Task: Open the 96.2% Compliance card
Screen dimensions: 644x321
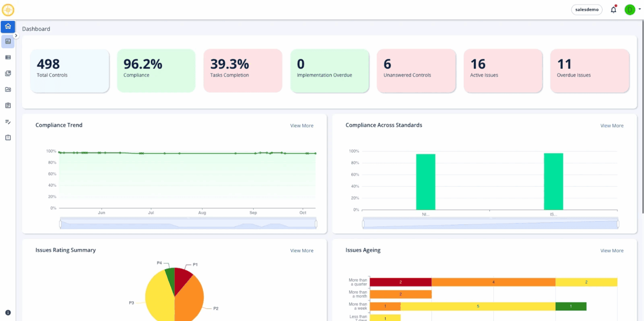Action: [x=156, y=70]
